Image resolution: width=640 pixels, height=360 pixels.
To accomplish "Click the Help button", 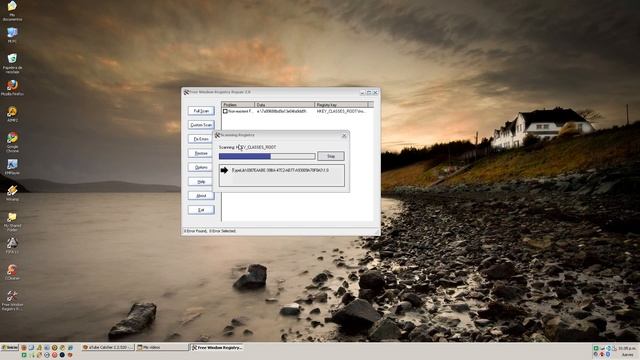I will 201,182.
